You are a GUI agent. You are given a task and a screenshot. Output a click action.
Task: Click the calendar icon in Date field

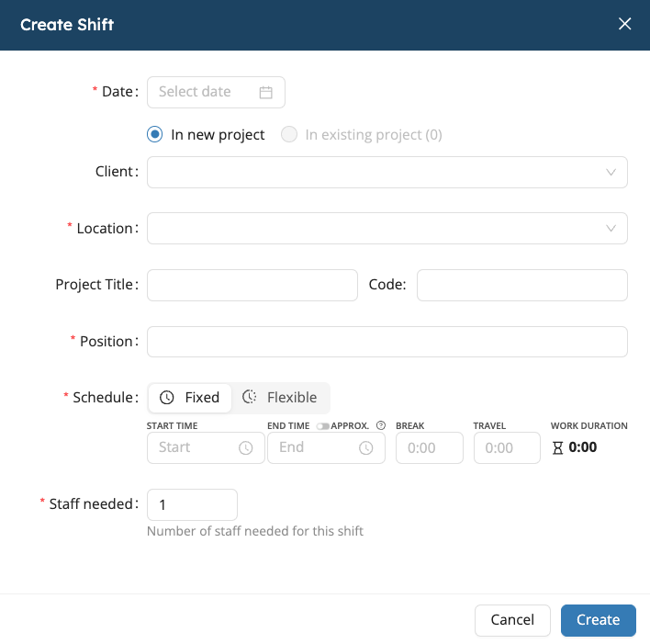[x=266, y=92]
